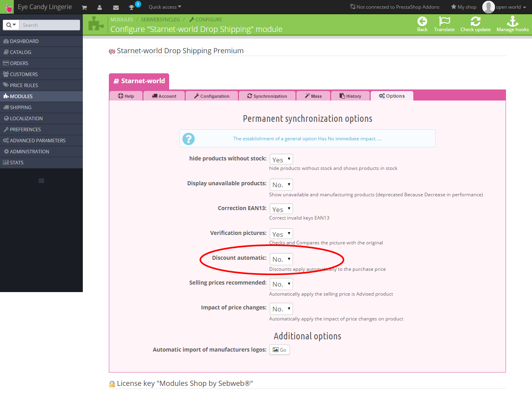Viewport: 532px width, 419px height.
Task: Click the PrestaShop logo icon
Action: 8,7
